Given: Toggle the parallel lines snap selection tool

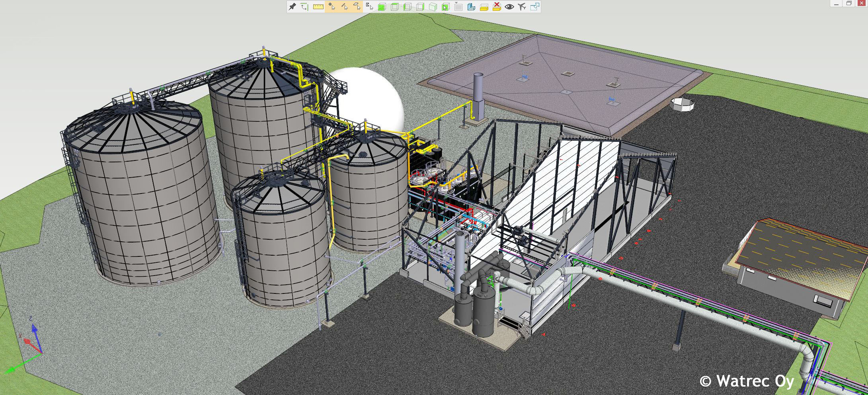Looking at the screenshot, I should [344, 7].
